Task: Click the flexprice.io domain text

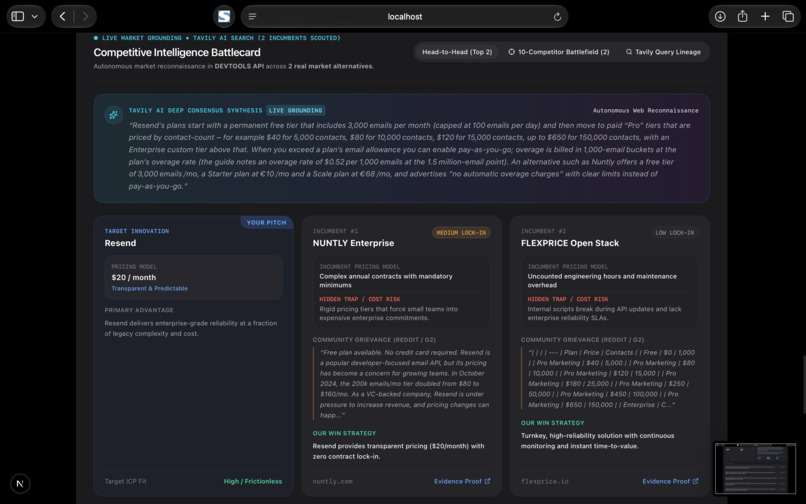Action: [545, 481]
